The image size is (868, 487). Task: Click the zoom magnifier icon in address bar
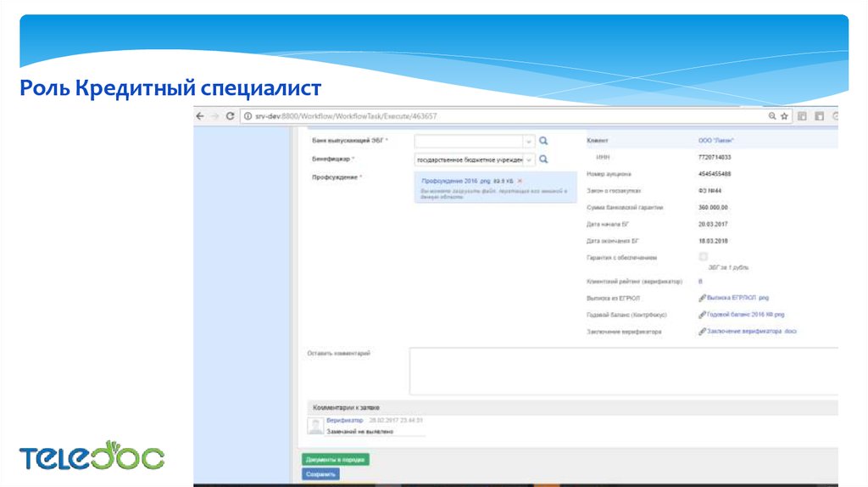(x=772, y=116)
